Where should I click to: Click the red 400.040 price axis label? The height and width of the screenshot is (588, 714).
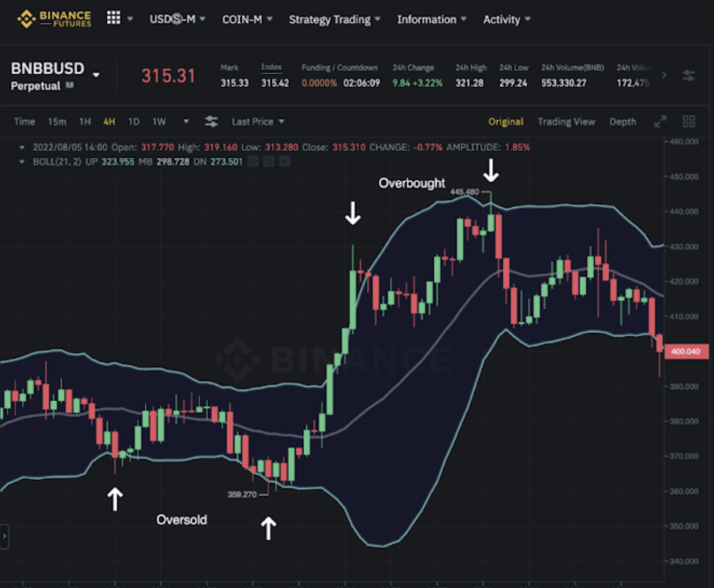(x=686, y=352)
